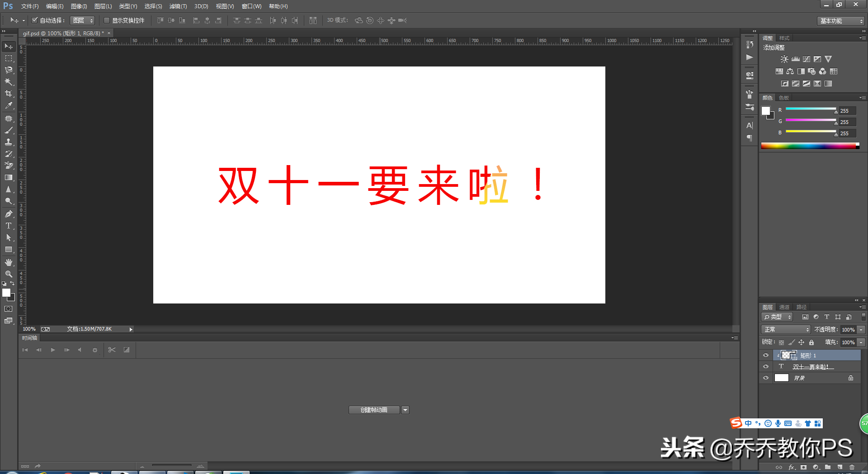Select the Hand tool
Image resolution: width=868 pixels, height=474 pixels.
[9, 262]
